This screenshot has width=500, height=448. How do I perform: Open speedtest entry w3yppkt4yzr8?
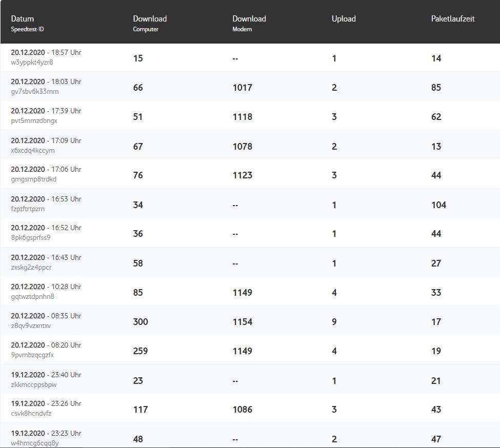point(32,63)
